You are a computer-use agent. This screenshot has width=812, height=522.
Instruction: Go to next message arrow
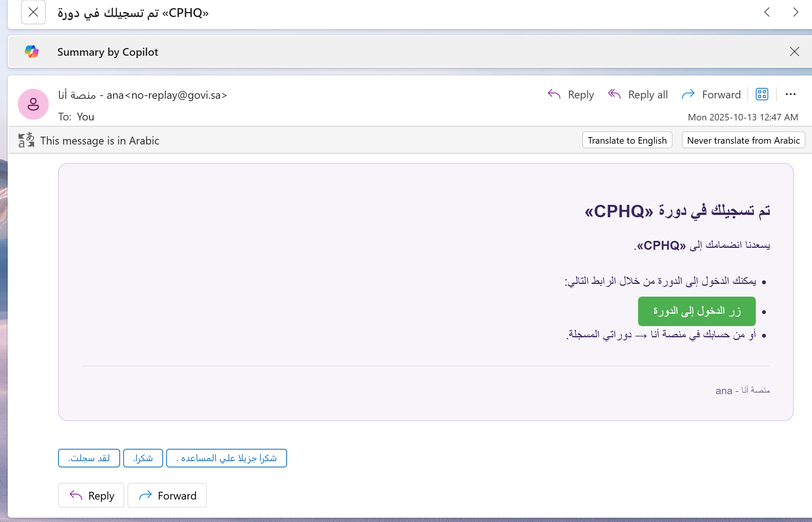click(x=795, y=12)
